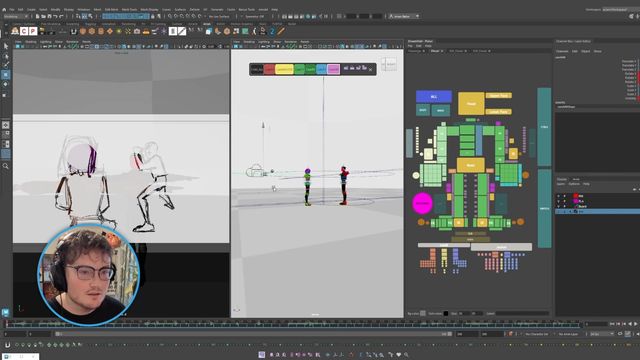Open the No Live Surface dropdown

click(x=220, y=16)
